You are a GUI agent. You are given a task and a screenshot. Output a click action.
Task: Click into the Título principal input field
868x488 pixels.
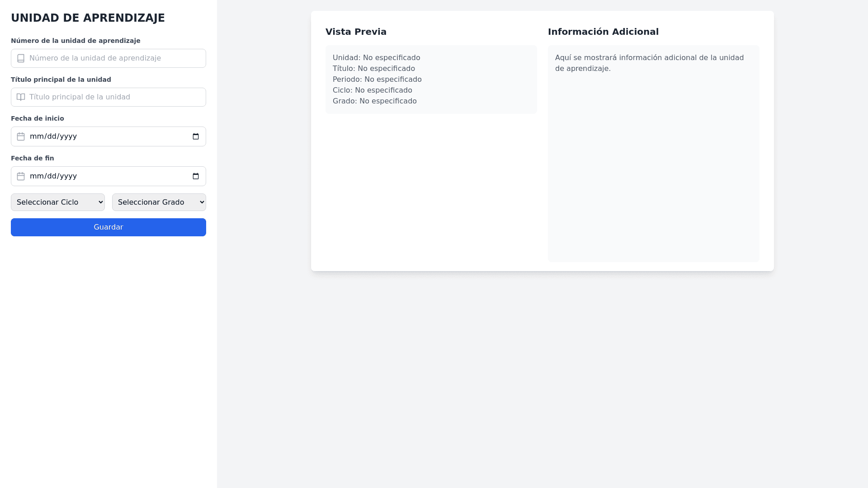tap(113, 97)
